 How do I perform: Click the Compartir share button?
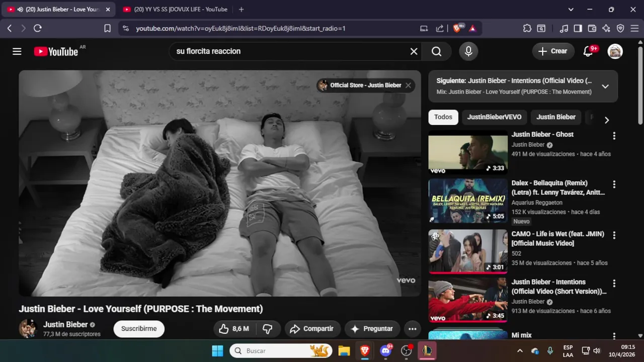pos(312,329)
